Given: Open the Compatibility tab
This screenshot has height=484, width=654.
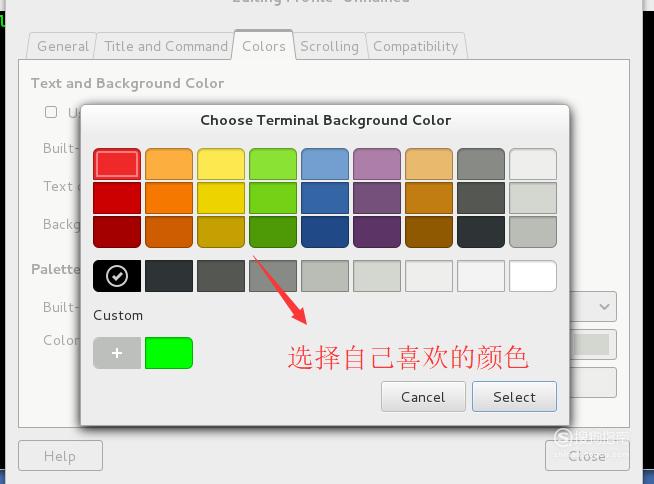Looking at the screenshot, I should pos(416,46).
